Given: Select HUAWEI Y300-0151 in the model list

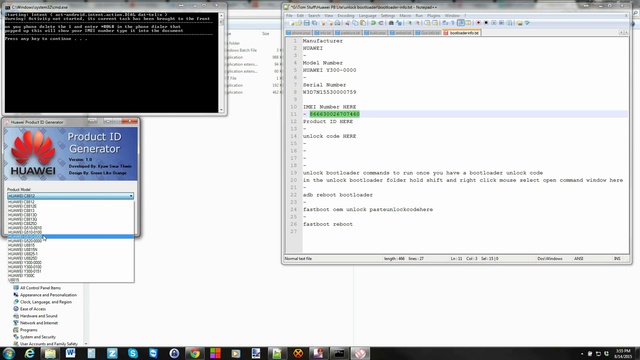Looking at the screenshot, I should pos(71,271).
